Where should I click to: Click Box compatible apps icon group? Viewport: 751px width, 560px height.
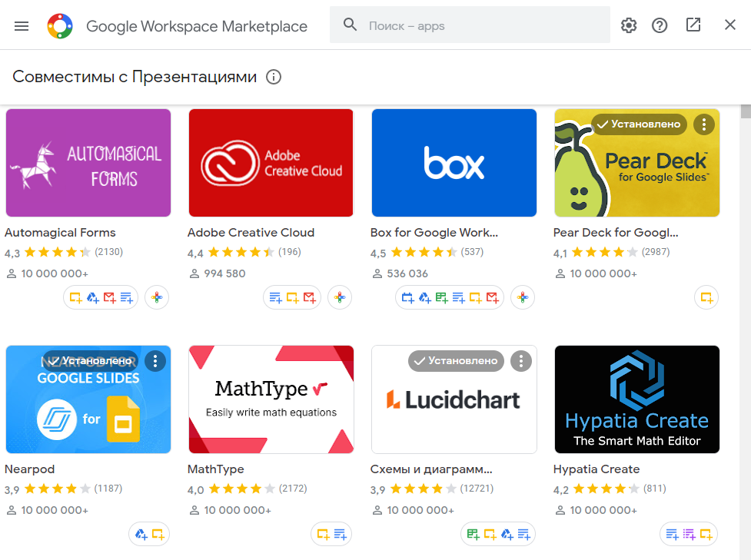click(450, 298)
